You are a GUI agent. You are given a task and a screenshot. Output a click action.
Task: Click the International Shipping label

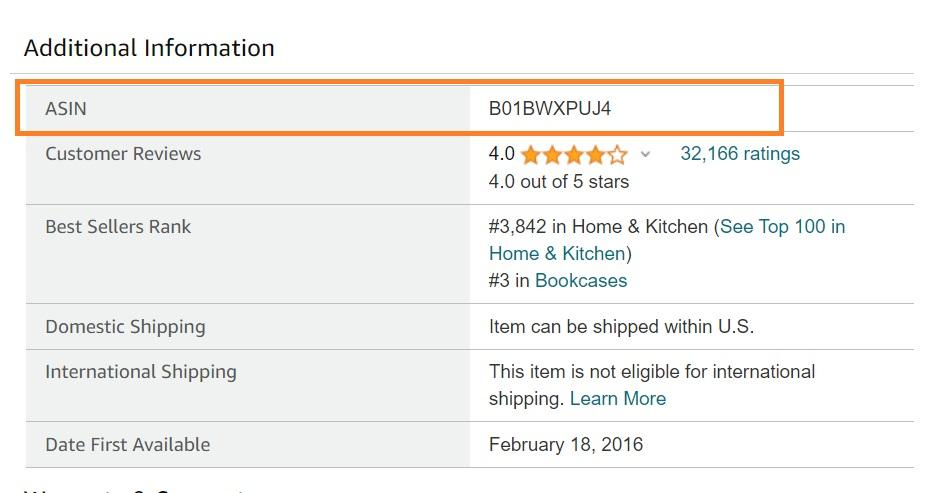141,372
